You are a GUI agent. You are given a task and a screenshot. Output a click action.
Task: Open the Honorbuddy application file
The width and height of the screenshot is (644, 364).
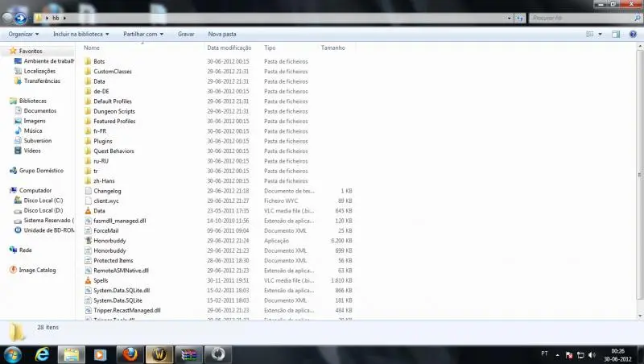coord(109,240)
